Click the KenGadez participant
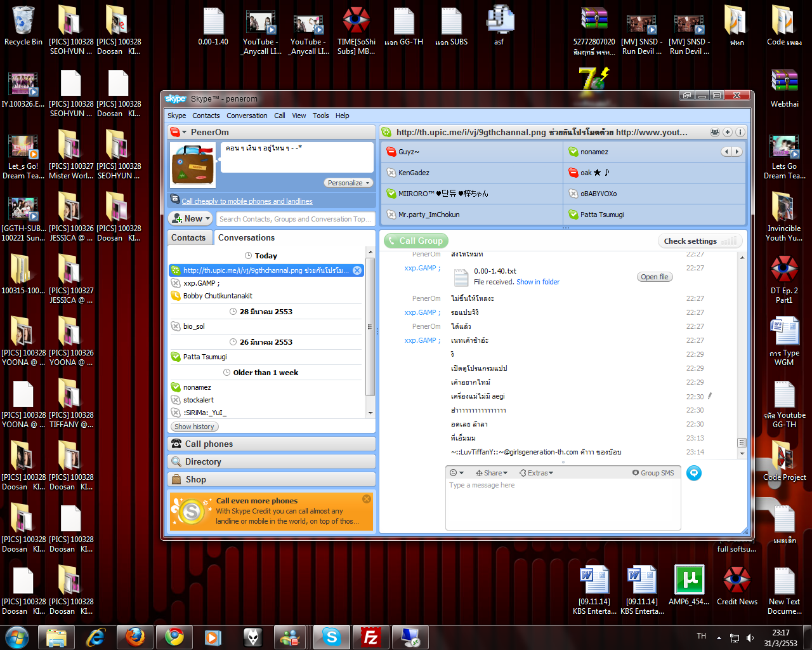The image size is (812, 650). click(473, 173)
